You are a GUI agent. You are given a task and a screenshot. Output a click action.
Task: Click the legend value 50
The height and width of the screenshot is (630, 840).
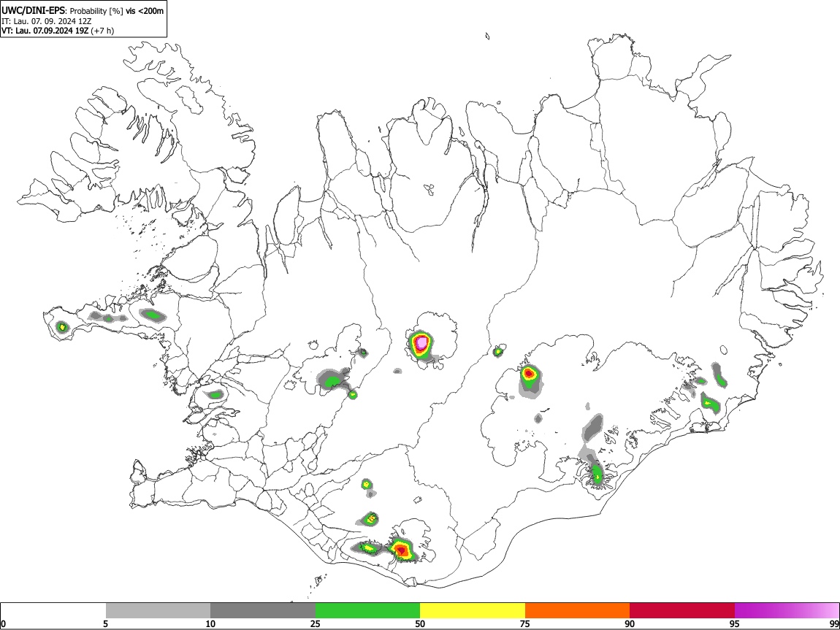tap(420, 623)
